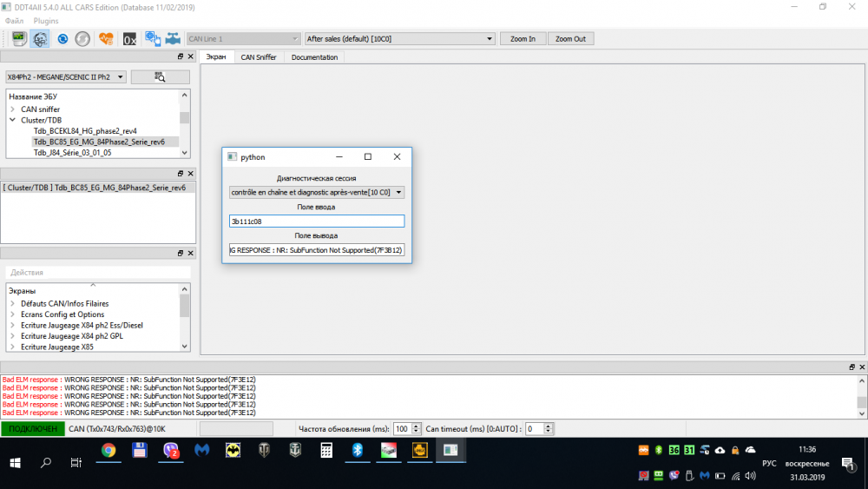Click the blue refresh toolbar icon

[x=62, y=39]
